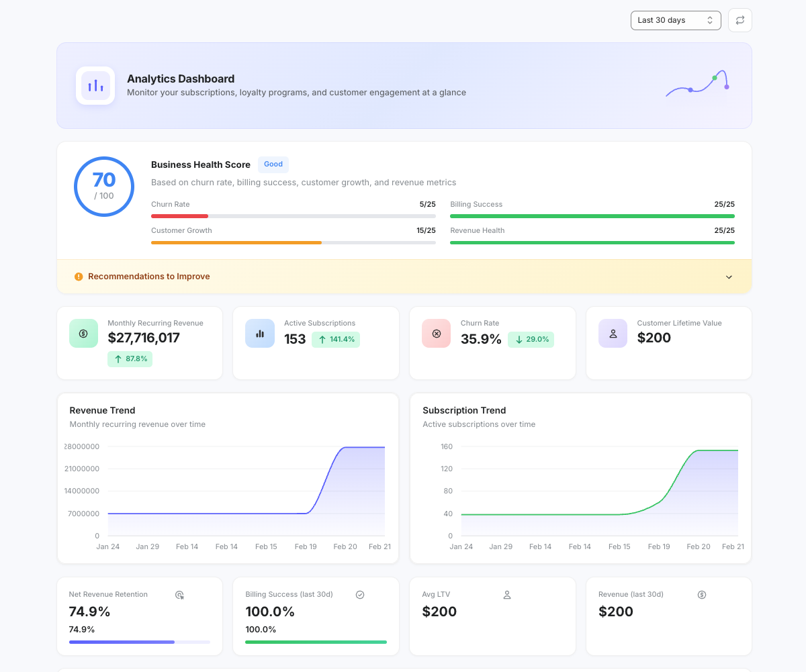Click the Churn Rate 5/25 score
Viewport: 806px width, 672px height.
(x=427, y=204)
